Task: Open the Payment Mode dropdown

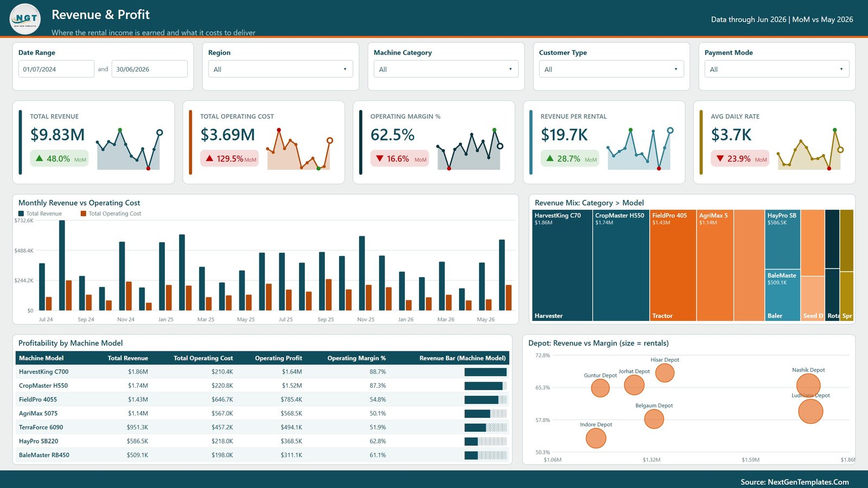Action: click(777, 69)
